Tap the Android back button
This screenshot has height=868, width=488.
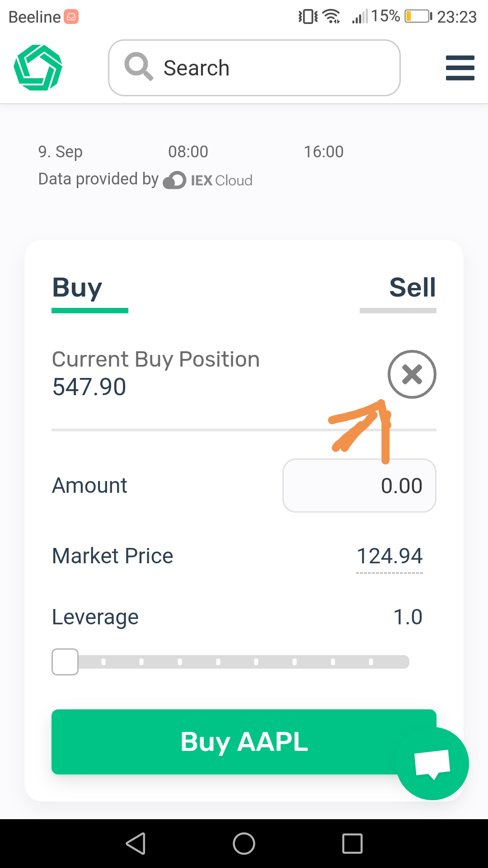click(136, 844)
